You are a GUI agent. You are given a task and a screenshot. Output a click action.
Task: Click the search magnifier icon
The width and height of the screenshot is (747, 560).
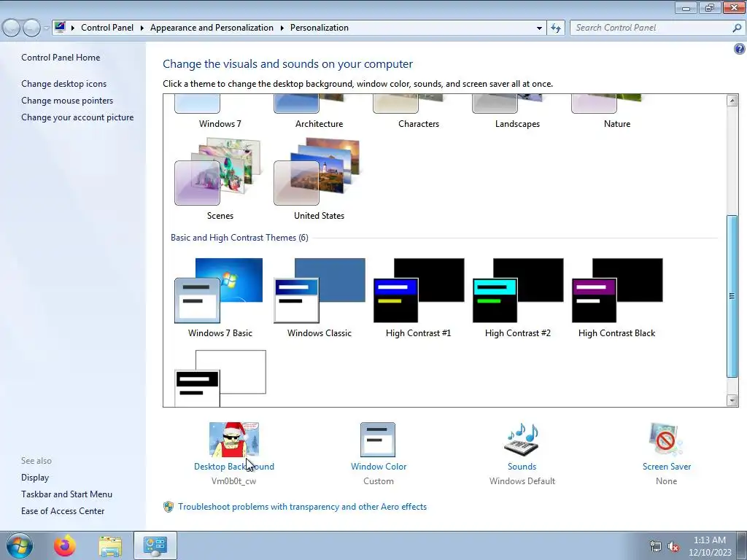(737, 28)
